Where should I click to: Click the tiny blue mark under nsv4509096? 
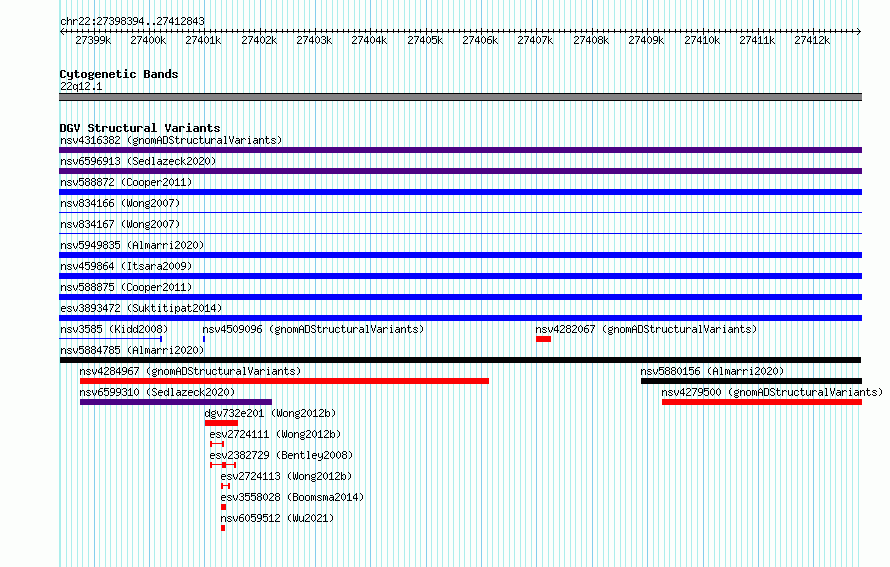point(204,339)
